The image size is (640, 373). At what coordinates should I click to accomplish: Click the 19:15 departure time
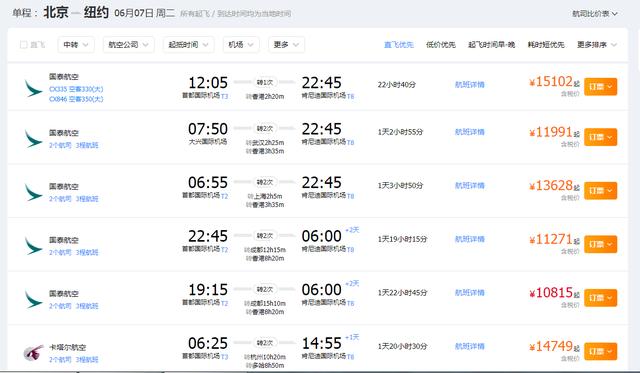pyautogui.click(x=208, y=289)
